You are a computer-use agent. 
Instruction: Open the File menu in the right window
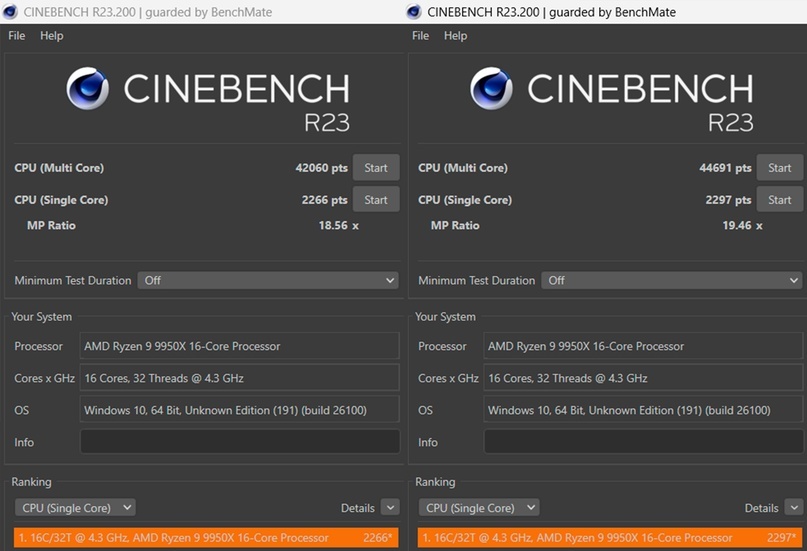point(421,36)
